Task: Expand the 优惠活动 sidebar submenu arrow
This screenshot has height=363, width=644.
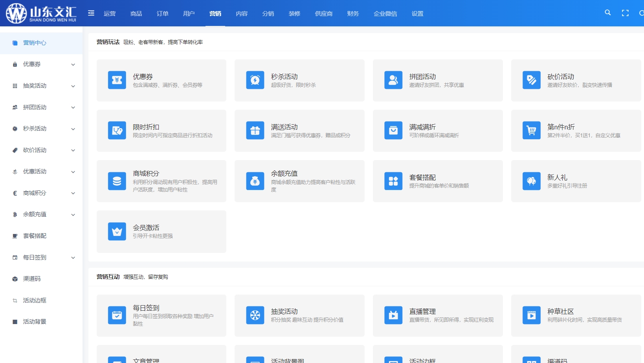Action: click(x=73, y=172)
